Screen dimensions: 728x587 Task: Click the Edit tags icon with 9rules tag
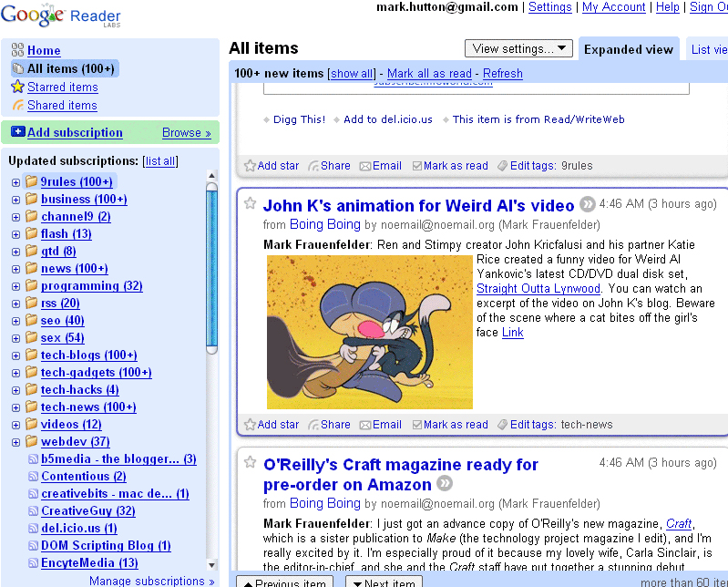[x=502, y=166]
